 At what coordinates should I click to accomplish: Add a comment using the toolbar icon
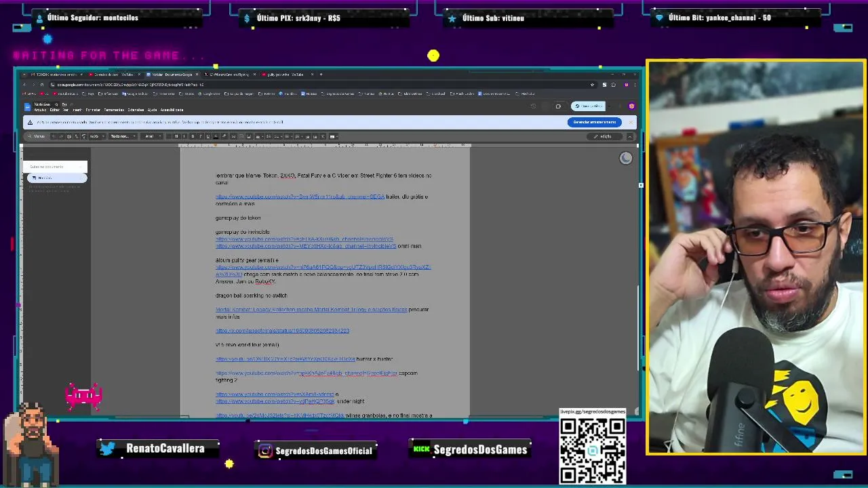241,136
